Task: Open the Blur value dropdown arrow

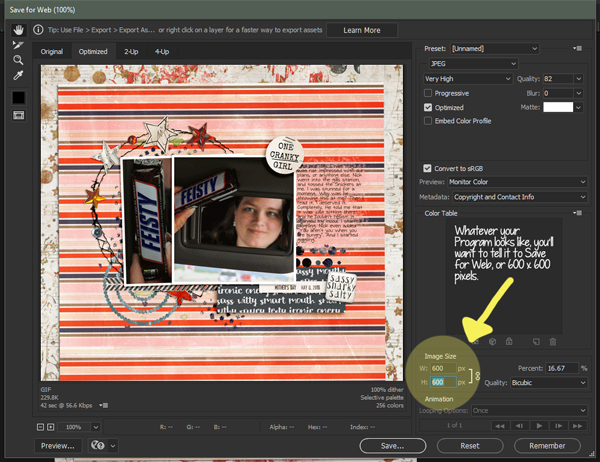Action: (x=579, y=93)
